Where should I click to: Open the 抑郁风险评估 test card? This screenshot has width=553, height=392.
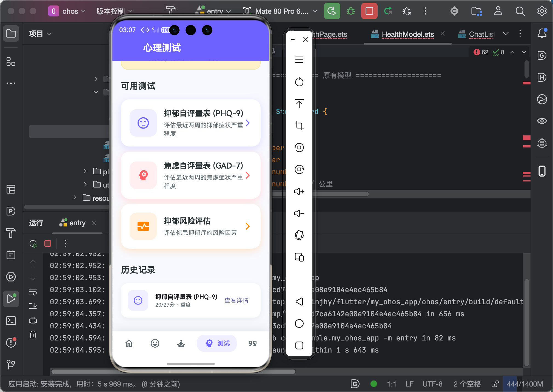[x=190, y=226]
